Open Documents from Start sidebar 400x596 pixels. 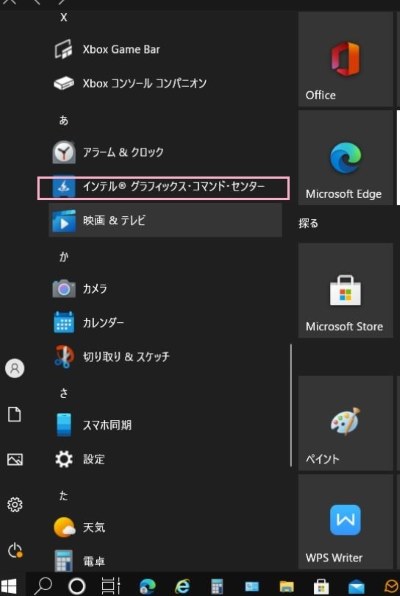[x=14, y=414]
